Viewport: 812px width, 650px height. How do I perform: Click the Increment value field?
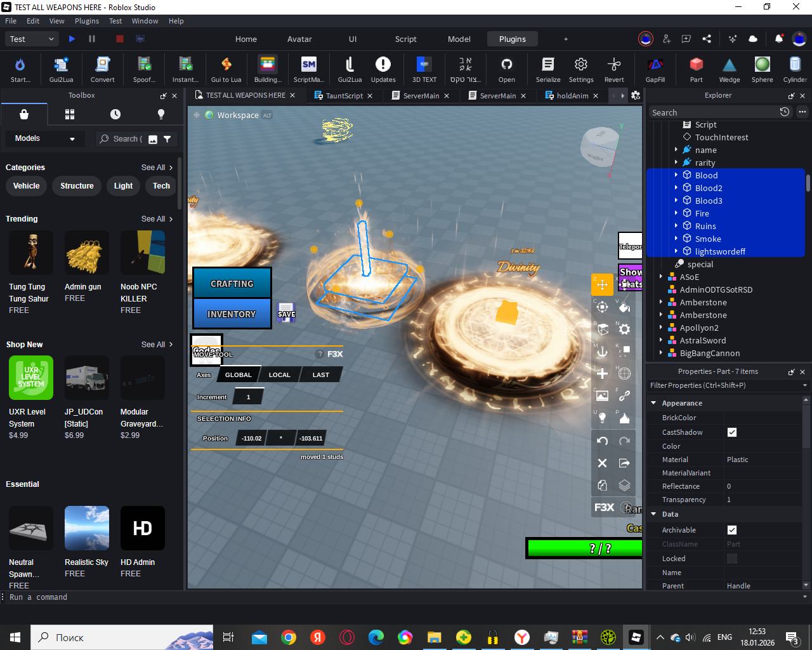(248, 397)
